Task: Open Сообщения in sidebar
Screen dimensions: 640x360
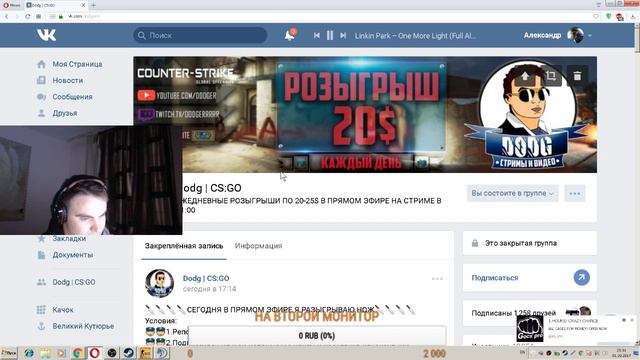Action: (72, 97)
